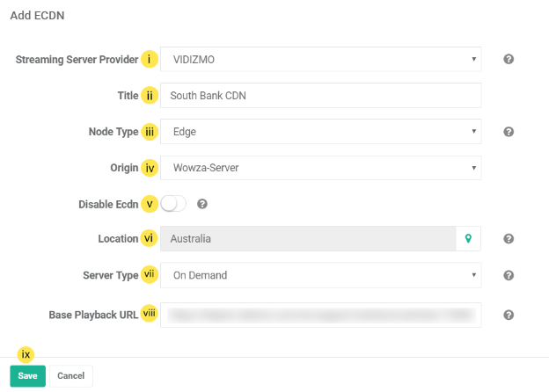The width and height of the screenshot is (549, 392).
Task: Click the Cancel button
Action: coord(70,376)
